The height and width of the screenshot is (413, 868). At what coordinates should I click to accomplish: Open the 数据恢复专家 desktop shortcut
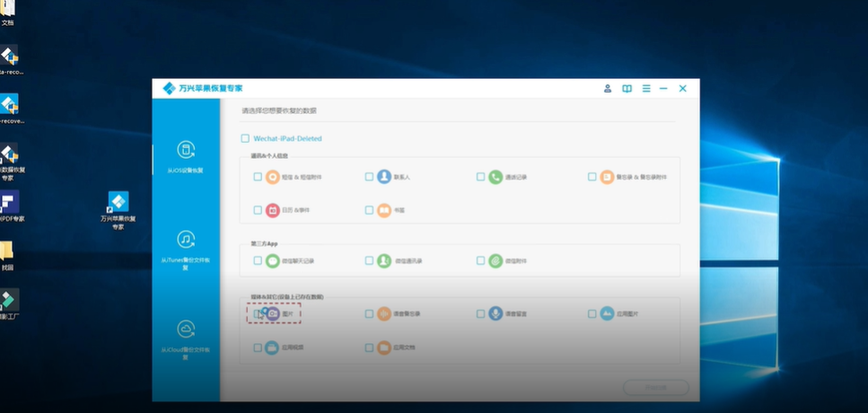click(x=10, y=162)
